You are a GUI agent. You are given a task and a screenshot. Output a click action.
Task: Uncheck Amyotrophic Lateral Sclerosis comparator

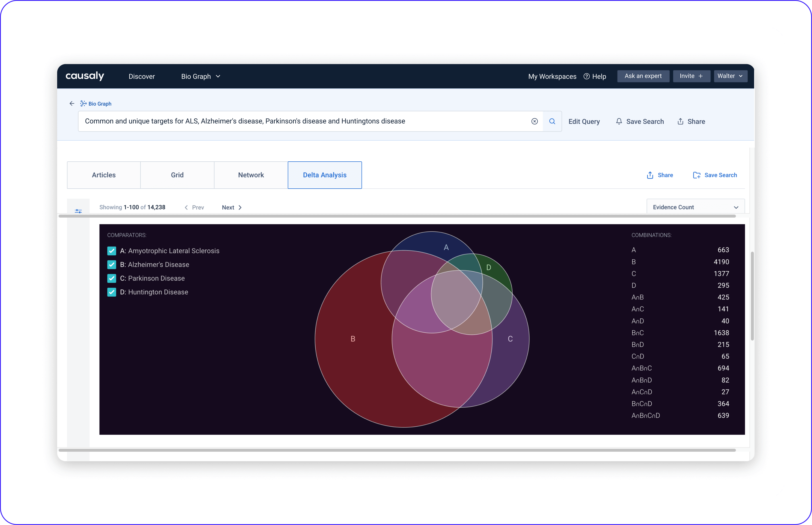pyautogui.click(x=111, y=251)
